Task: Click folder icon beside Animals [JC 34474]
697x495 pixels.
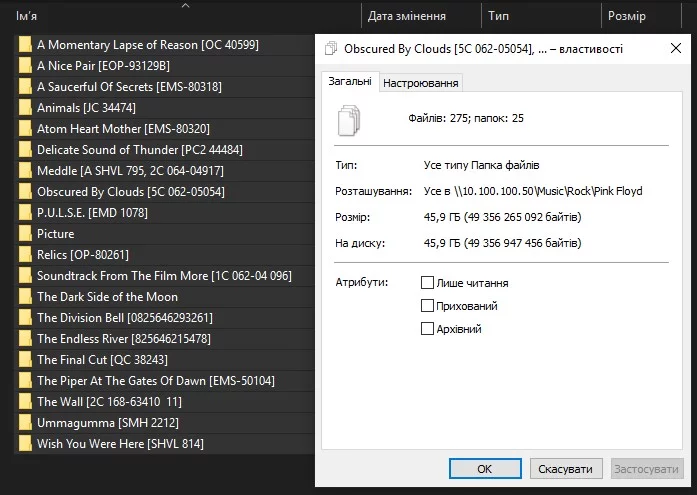Action: [25, 108]
